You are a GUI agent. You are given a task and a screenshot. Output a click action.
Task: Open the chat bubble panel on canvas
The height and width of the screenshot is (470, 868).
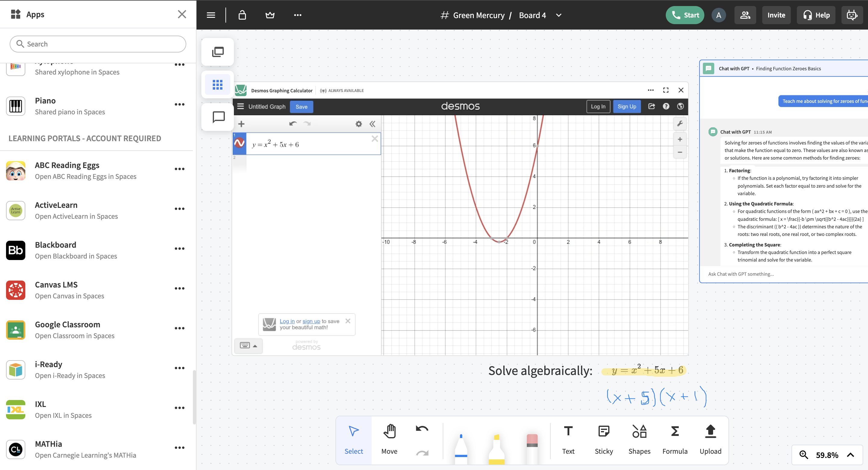click(x=217, y=117)
